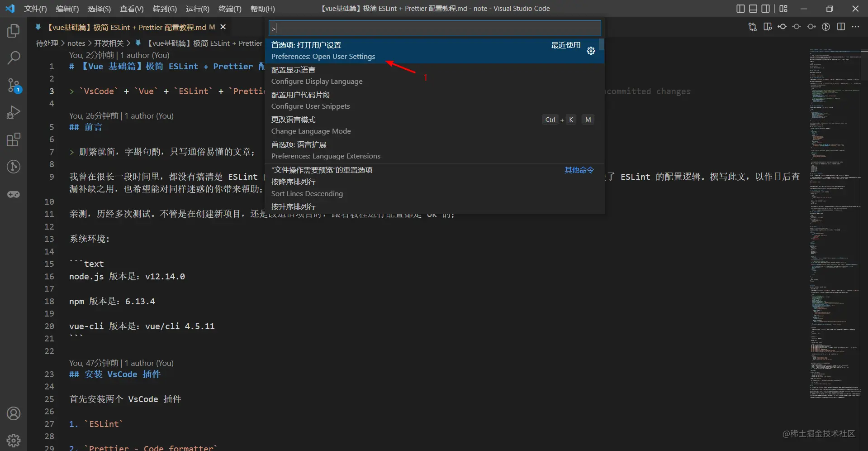The width and height of the screenshot is (868, 451).
Task: Open the 帮助(H) menu
Action: (263, 9)
